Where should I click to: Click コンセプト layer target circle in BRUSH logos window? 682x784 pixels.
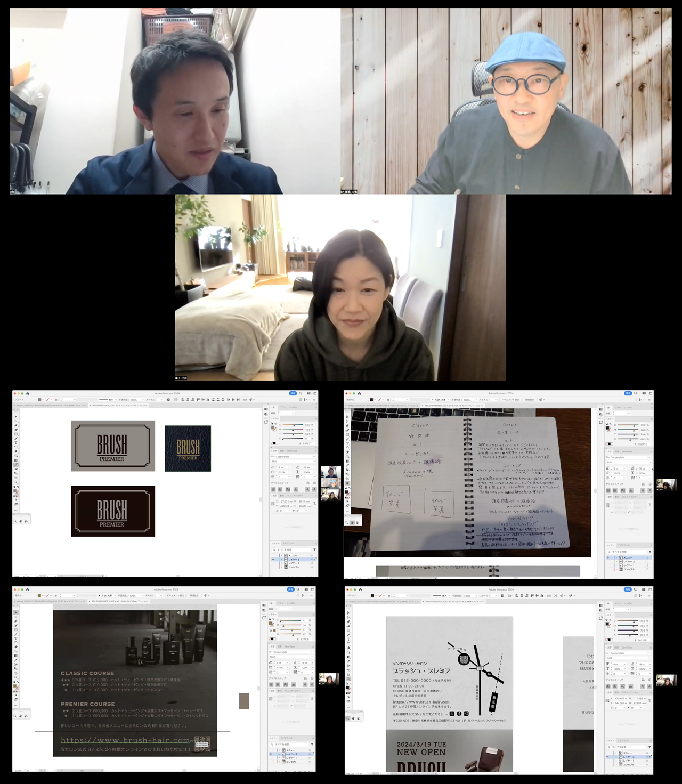click(312, 567)
